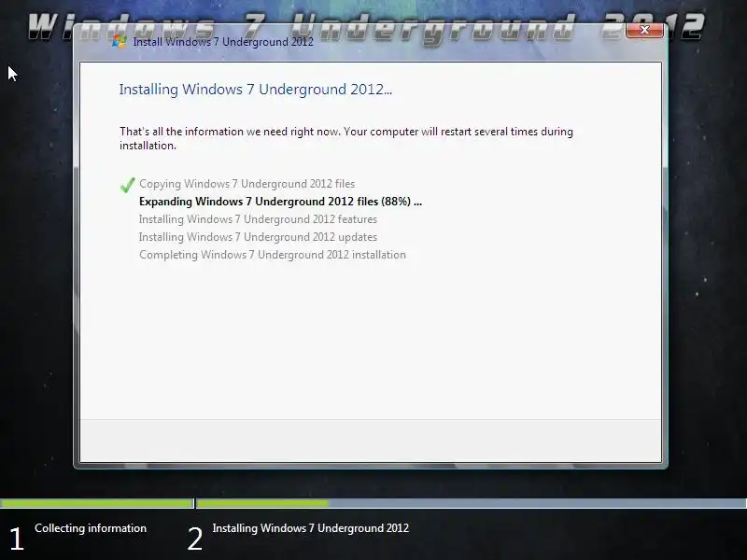Close the Install Windows 7 Underground 2012 dialog

pos(644,30)
